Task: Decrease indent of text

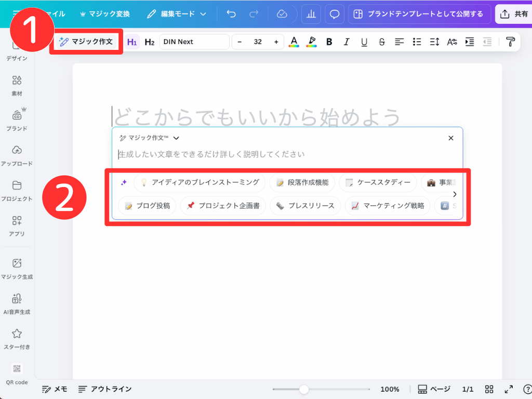Action: [x=487, y=42]
